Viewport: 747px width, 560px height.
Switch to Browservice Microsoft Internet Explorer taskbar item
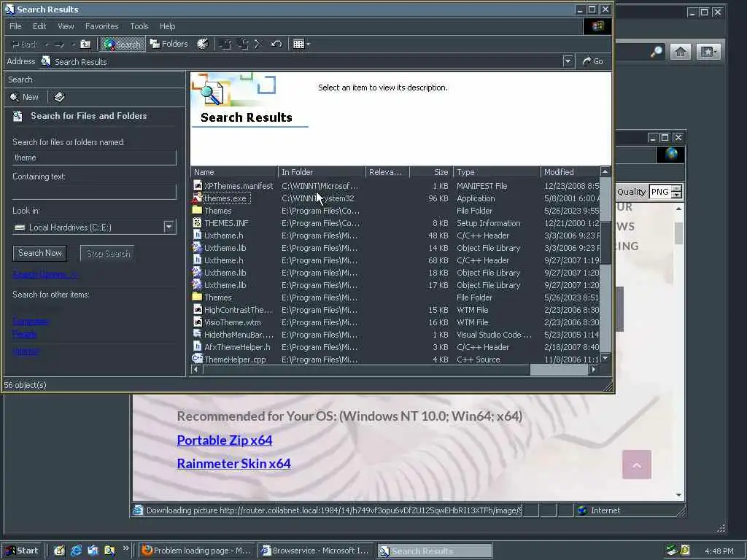(315, 551)
